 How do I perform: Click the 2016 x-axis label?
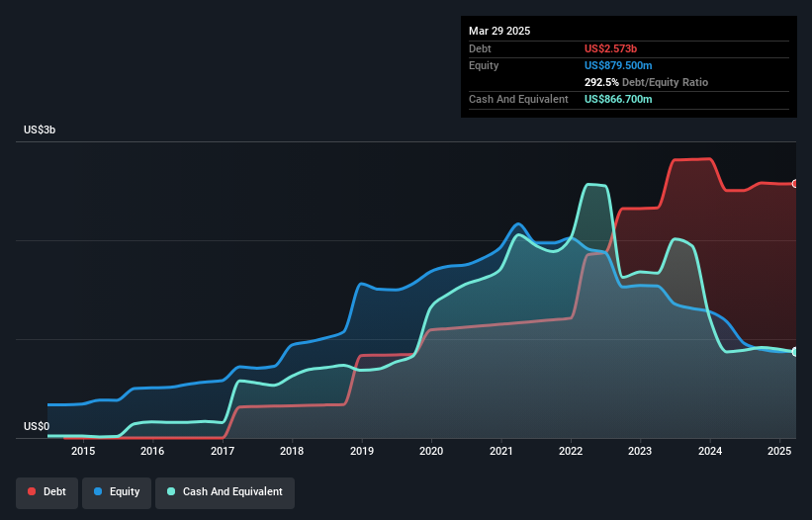coord(152,451)
